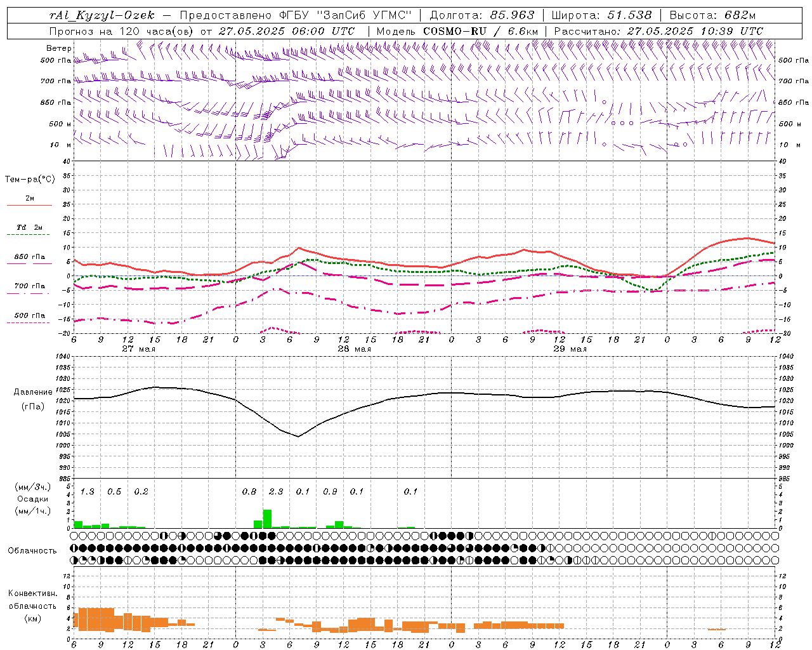
Task: Click the Td 2м dew point legend entry
Action: [29, 227]
